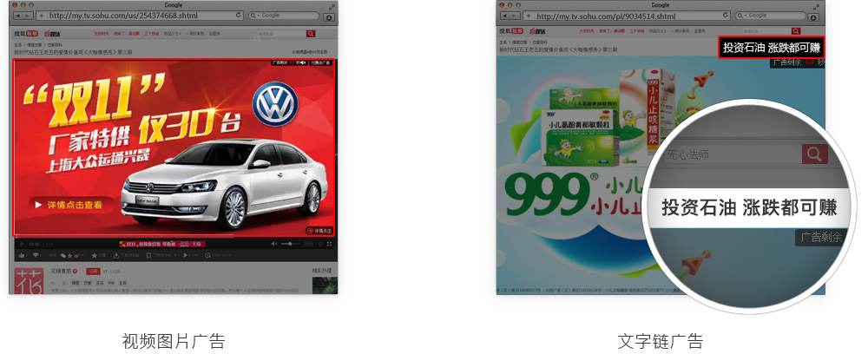This screenshot has width=868, height=354.
Task: Go back in the left browser window
Action: coord(18,16)
